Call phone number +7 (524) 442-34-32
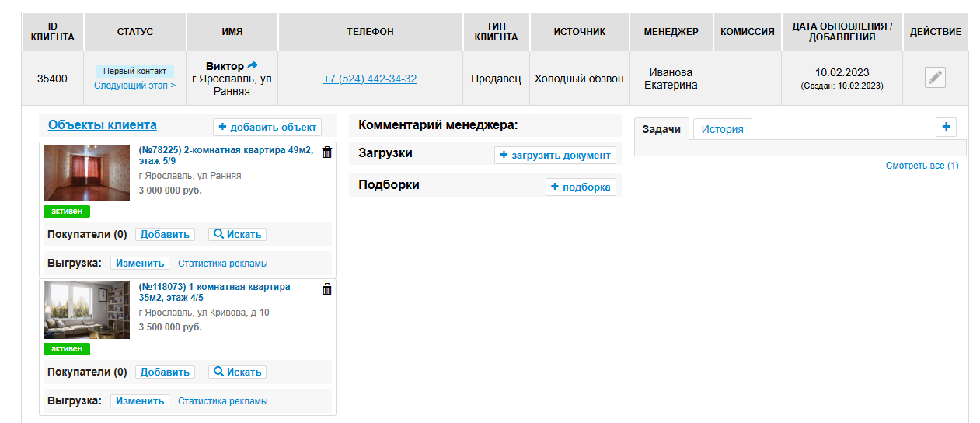 [x=370, y=79]
